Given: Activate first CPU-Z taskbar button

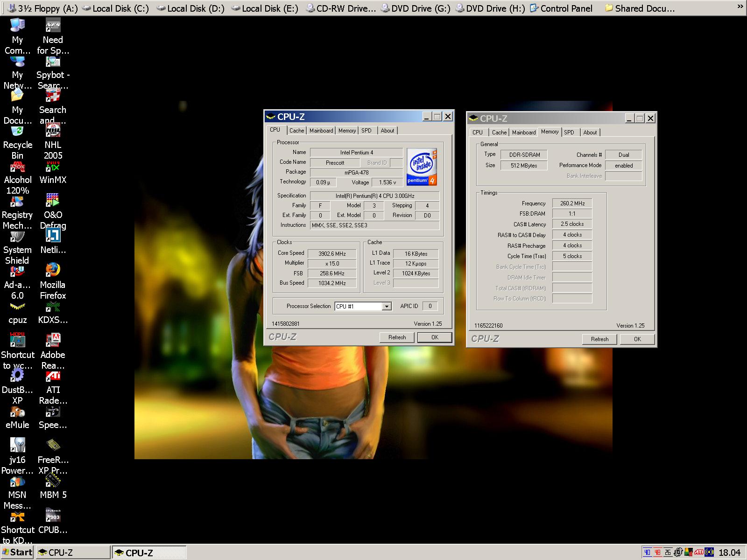Looking at the screenshot, I should (73, 553).
